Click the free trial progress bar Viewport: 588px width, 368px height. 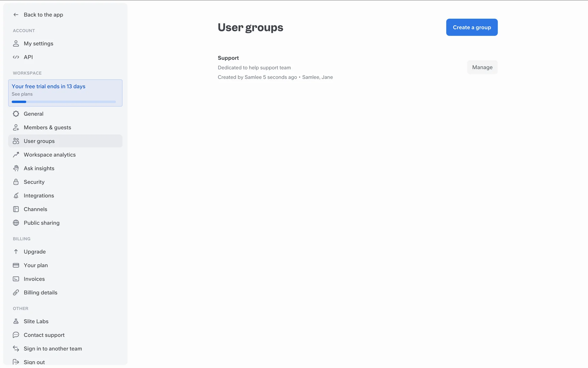point(64,102)
